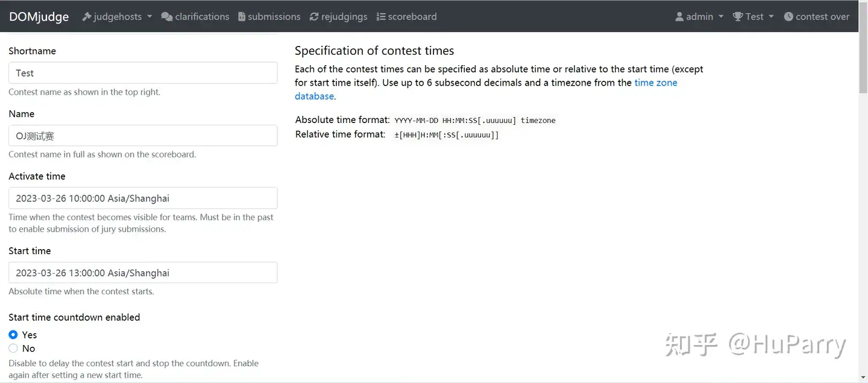
Task: Click the submissions file icon
Action: (242, 17)
